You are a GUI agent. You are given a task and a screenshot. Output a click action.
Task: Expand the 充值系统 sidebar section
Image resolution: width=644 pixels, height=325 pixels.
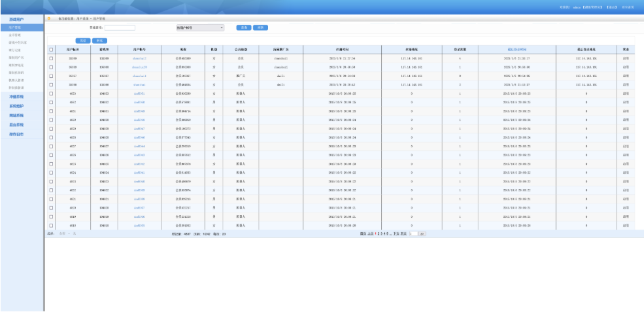coord(17,96)
